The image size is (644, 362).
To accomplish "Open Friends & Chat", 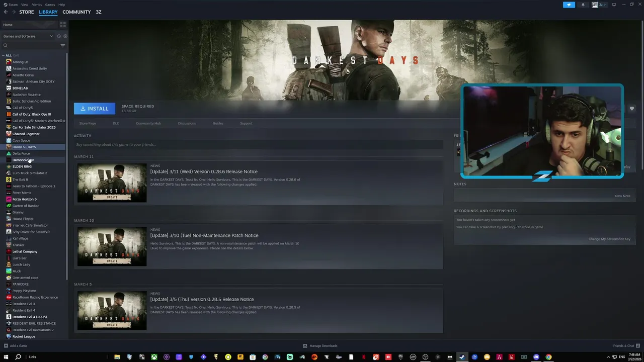I will pyautogui.click(x=626, y=346).
